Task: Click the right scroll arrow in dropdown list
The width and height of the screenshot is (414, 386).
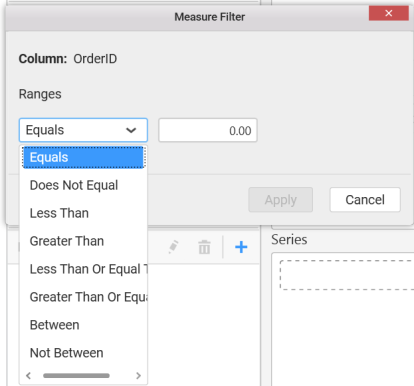Action: click(138, 376)
